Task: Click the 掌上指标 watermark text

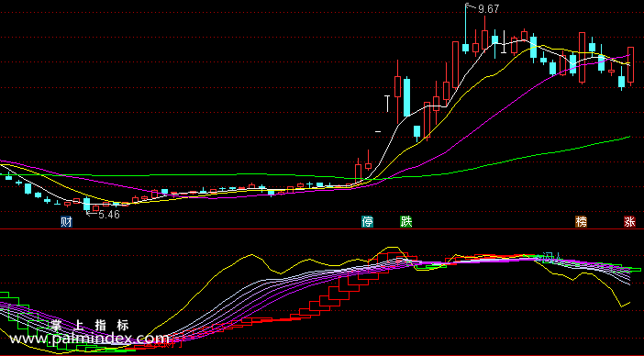Action: (90, 326)
